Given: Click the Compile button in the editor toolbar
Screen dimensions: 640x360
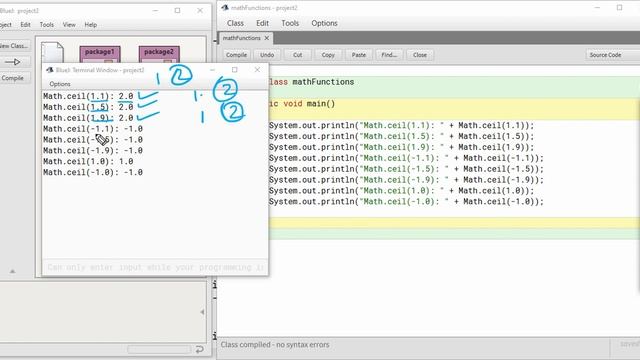Looking at the screenshot, I should pos(236,55).
